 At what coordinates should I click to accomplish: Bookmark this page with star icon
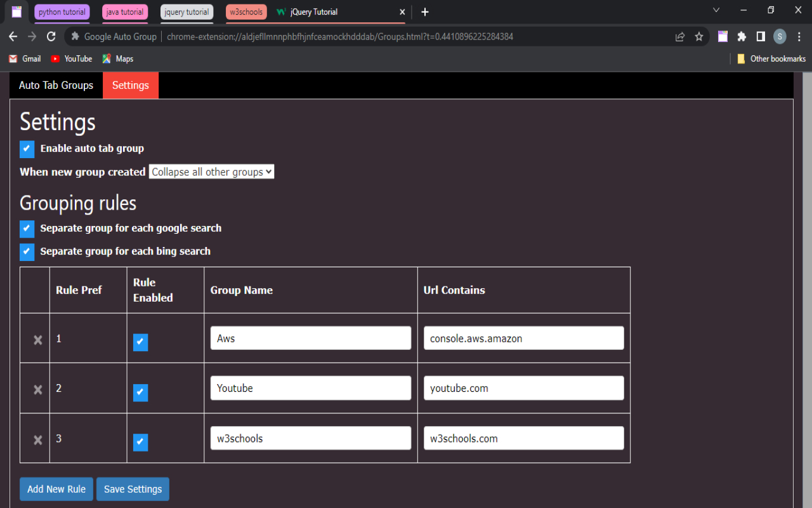point(699,37)
